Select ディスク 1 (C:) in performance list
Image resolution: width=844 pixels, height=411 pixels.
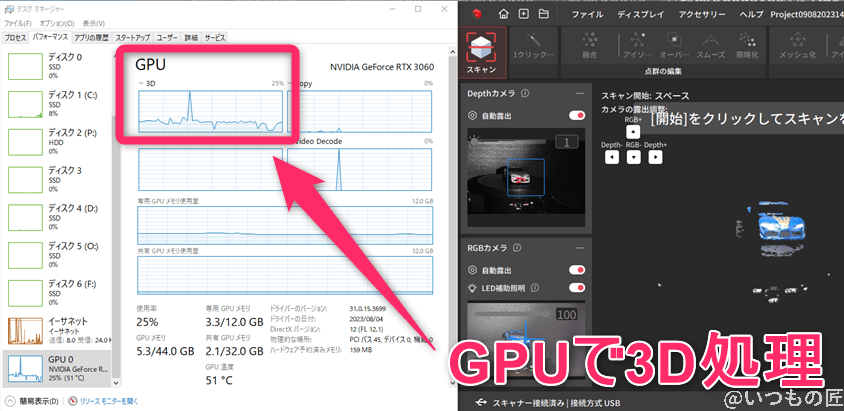click(x=57, y=104)
